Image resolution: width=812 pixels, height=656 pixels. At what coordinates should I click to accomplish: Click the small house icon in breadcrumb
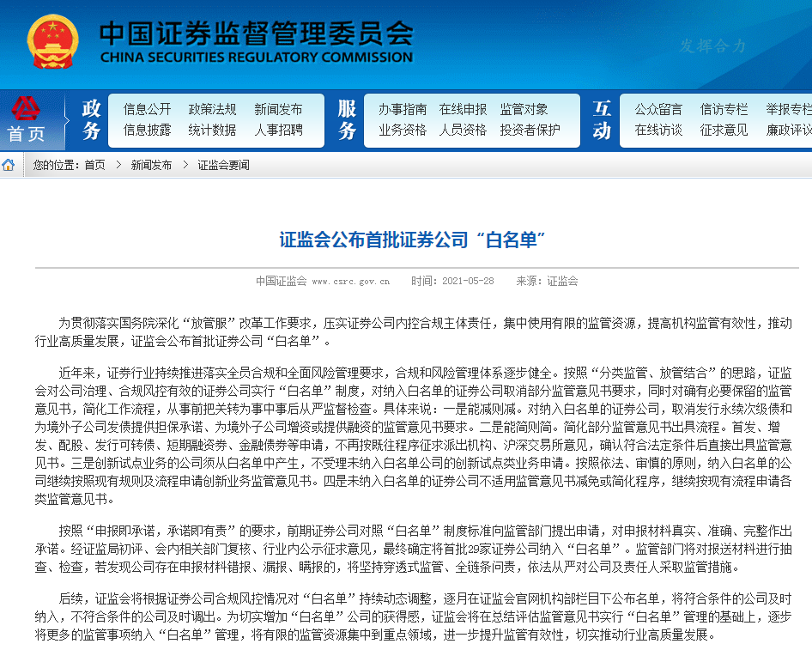9,165
